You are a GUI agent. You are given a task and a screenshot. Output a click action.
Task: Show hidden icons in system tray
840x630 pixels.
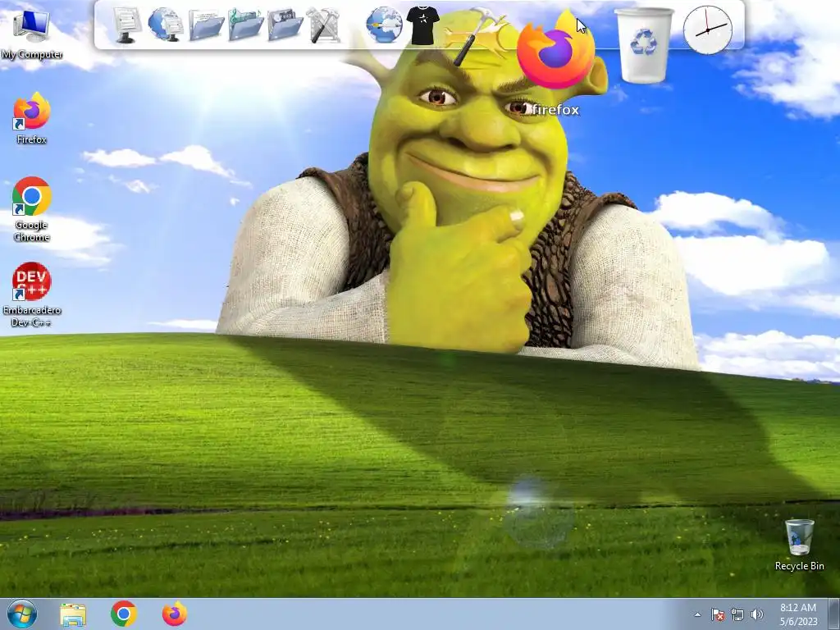(x=697, y=614)
